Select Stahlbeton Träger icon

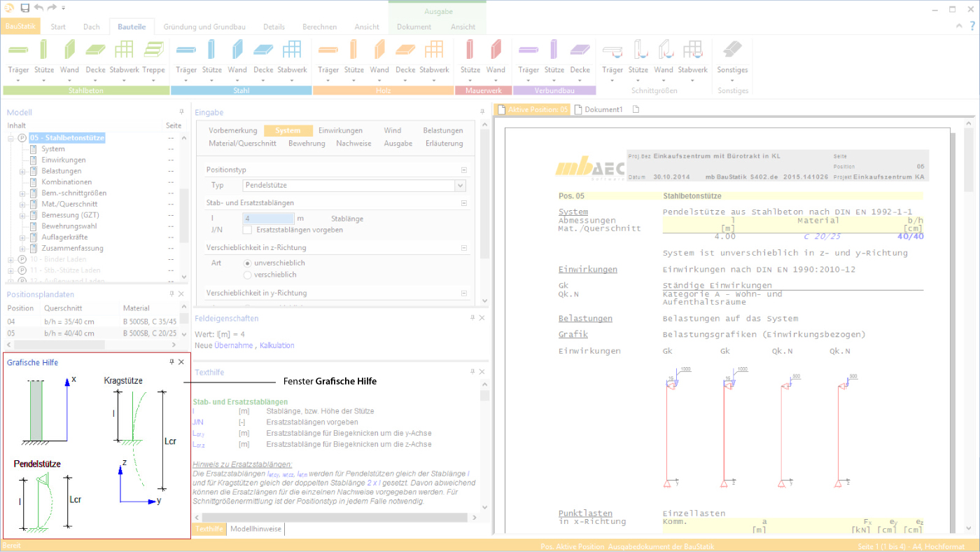[x=19, y=50]
